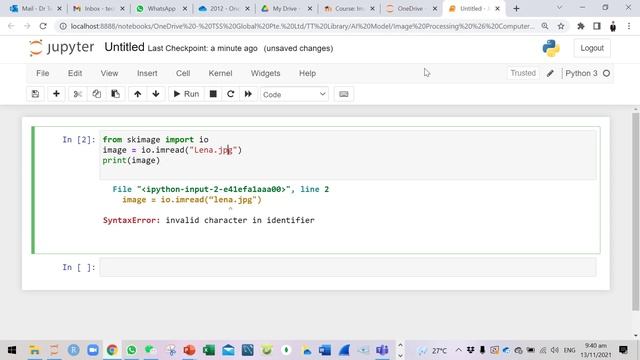Open Chrome profile icon
Viewport: 640px width, 360px height.
[613, 27]
